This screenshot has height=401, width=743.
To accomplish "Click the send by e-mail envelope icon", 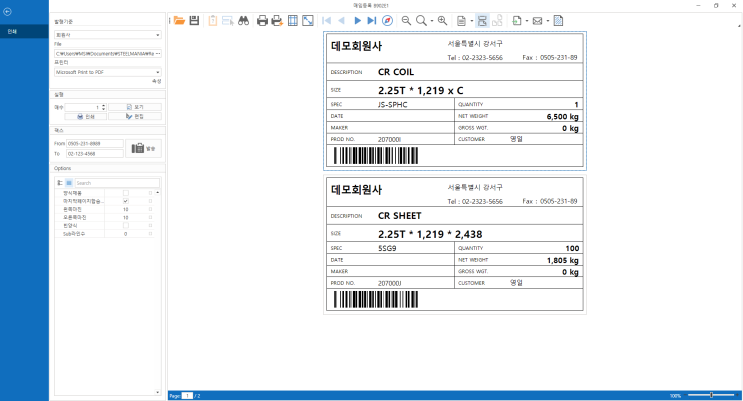I will coord(537,20).
